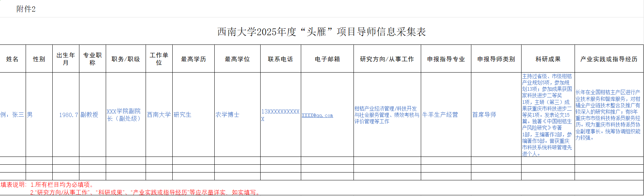Click the 联系电话 column header

tap(281, 59)
